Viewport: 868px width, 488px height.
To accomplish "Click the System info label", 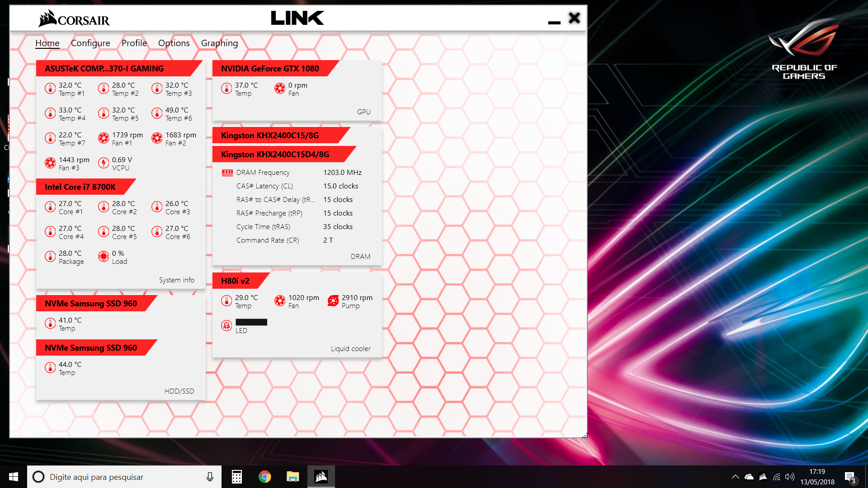I will (176, 280).
